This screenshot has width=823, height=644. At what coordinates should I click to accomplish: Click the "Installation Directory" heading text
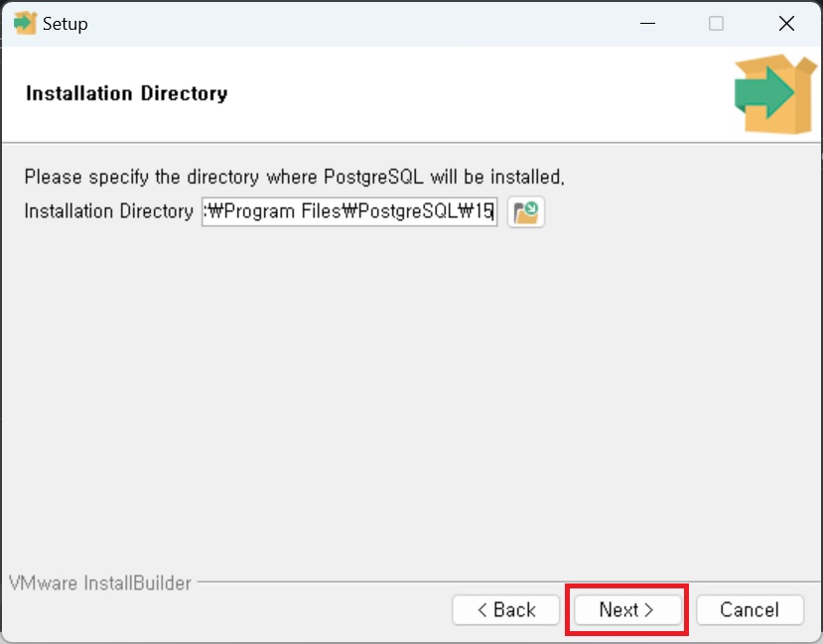click(x=126, y=93)
